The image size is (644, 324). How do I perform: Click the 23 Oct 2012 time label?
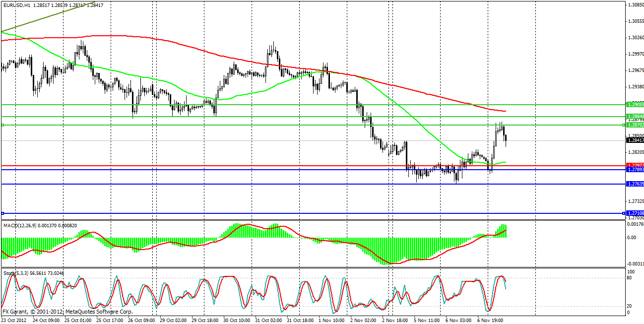15,320
